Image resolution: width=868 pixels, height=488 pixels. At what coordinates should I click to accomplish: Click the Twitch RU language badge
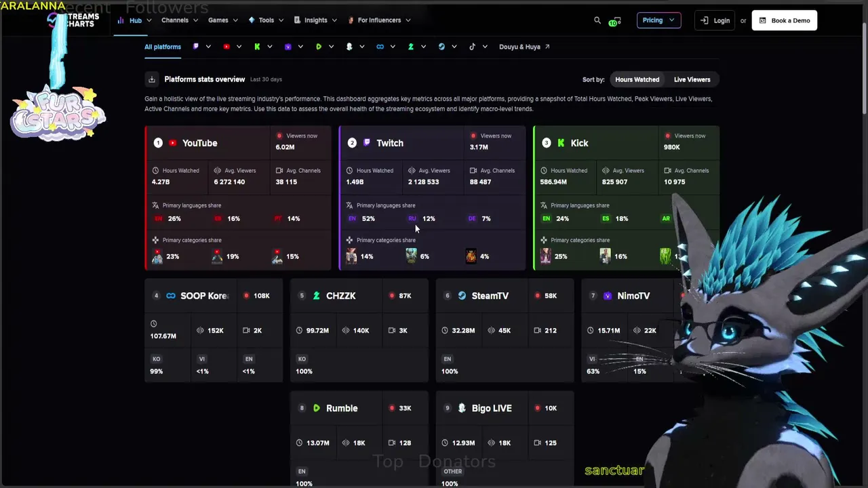[x=412, y=218]
